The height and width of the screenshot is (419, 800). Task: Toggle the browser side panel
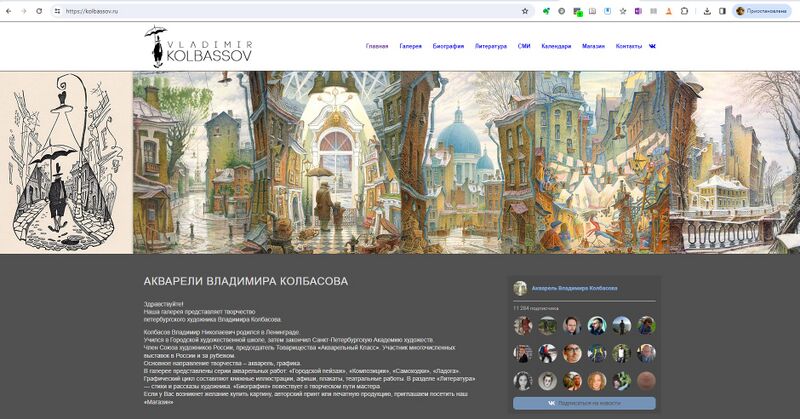point(722,11)
